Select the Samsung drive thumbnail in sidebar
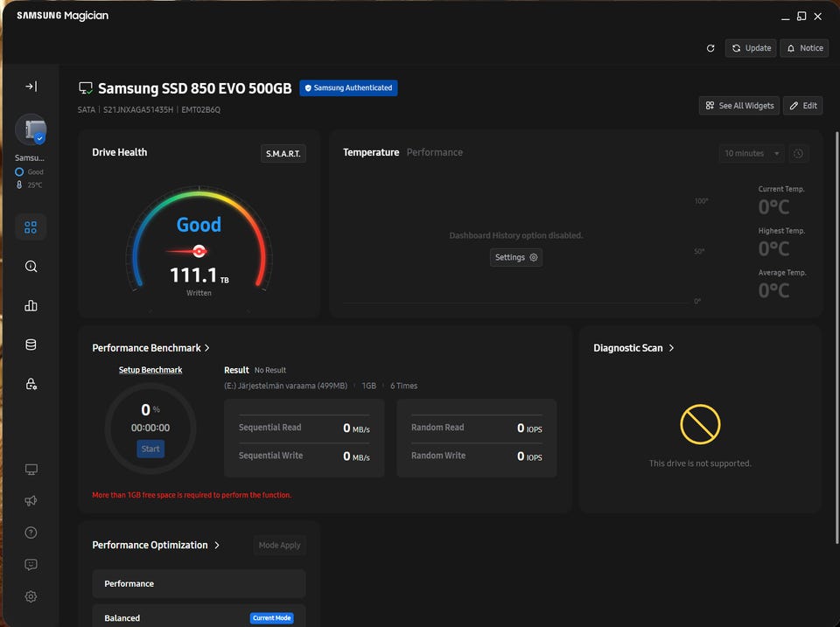840x627 pixels. pos(31,129)
